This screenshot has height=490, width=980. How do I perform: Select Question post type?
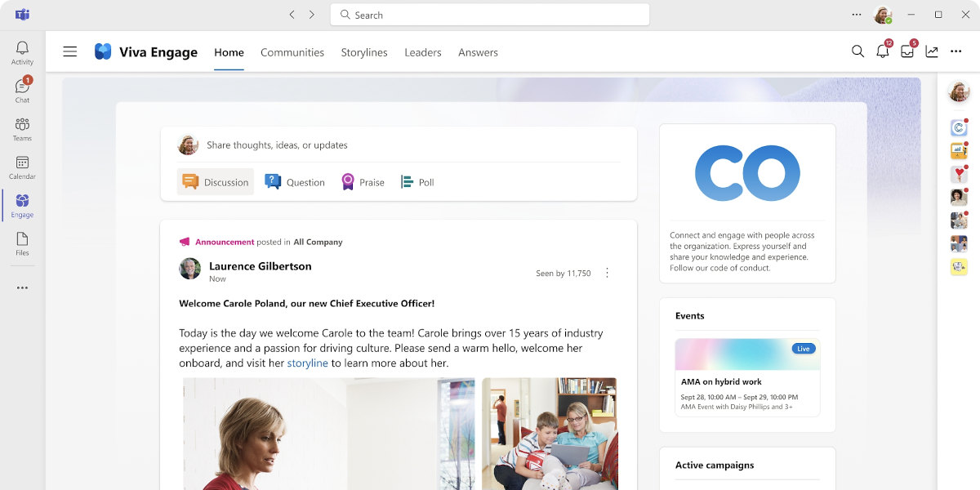pyautogui.click(x=295, y=182)
